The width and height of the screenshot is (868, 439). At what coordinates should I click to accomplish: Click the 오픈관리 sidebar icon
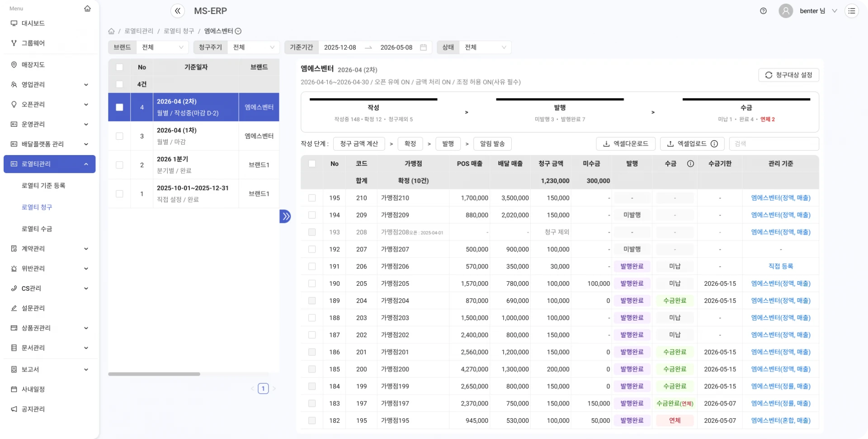click(x=14, y=104)
